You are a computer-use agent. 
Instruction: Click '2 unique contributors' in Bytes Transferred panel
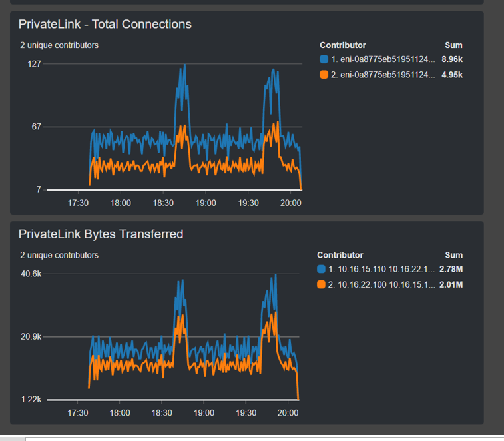[59, 255]
